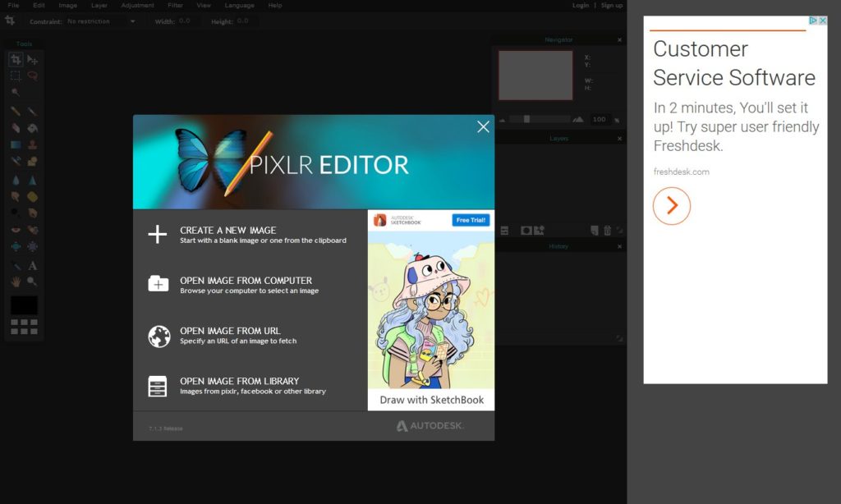Viewport: 841px width, 504px height.
Task: Open the Help menu
Action: [x=275, y=6]
